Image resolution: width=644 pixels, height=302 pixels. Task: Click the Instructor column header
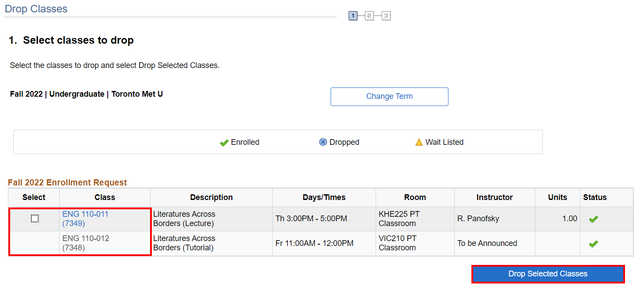tap(494, 197)
